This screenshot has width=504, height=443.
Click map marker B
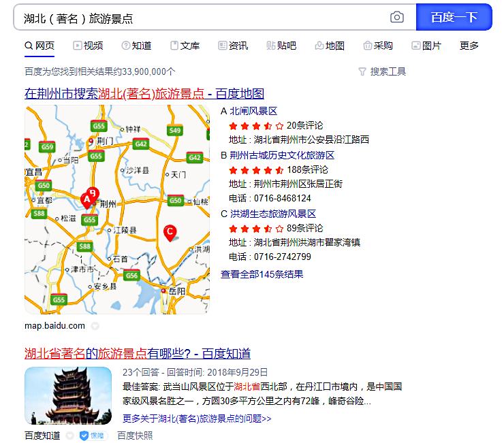[93, 193]
